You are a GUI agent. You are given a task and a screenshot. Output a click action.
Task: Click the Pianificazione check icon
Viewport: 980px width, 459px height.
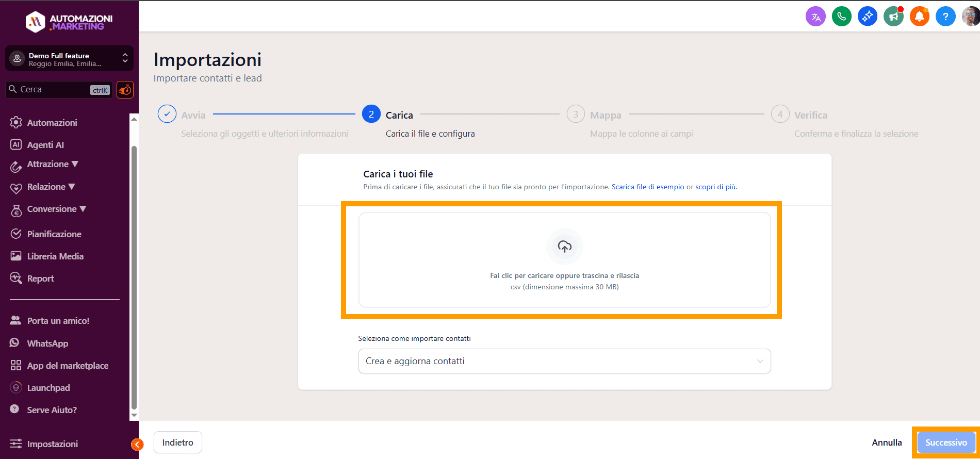coord(16,234)
